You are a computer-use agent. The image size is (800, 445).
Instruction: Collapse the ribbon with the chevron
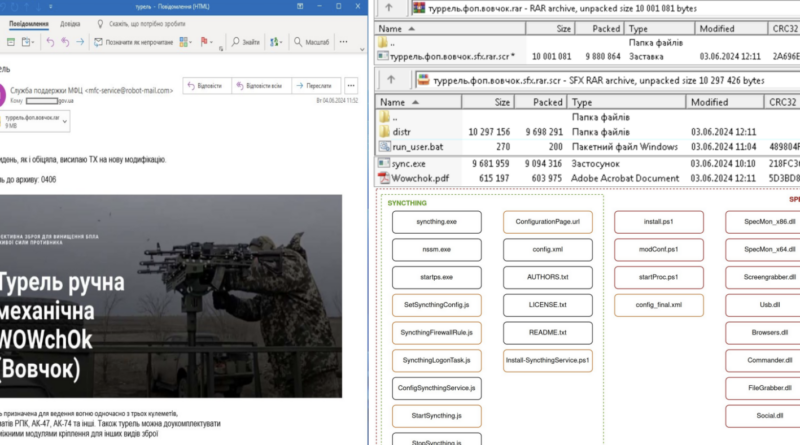(x=362, y=50)
